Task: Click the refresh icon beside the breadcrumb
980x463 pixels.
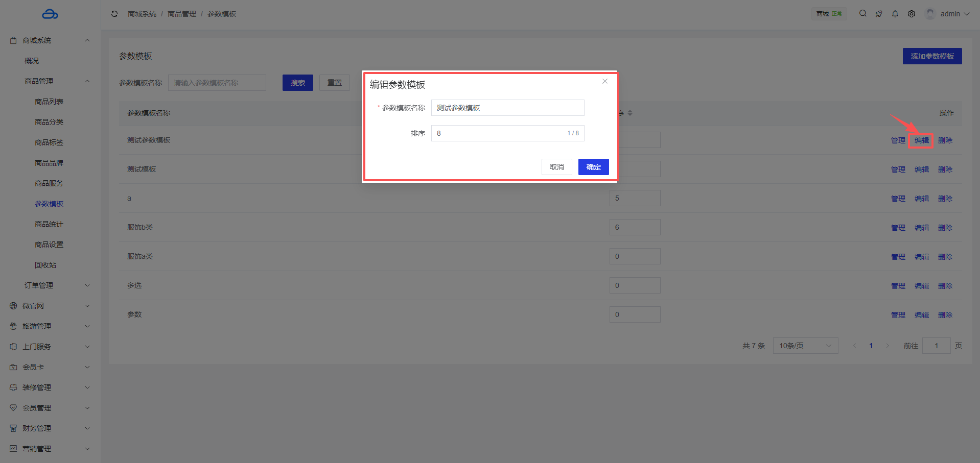Action: point(114,14)
